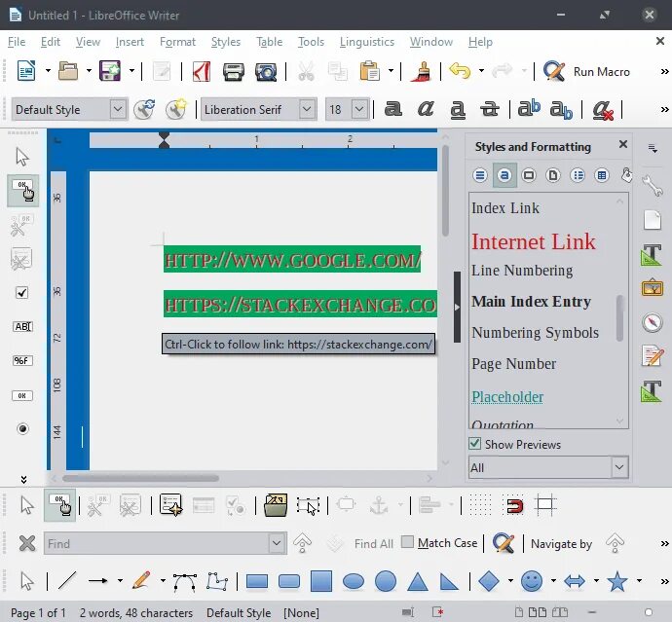The height and width of the screenshot is (622, 672).
Task: Toggle Helplines While Moving
Action: [x=545, y=505]
